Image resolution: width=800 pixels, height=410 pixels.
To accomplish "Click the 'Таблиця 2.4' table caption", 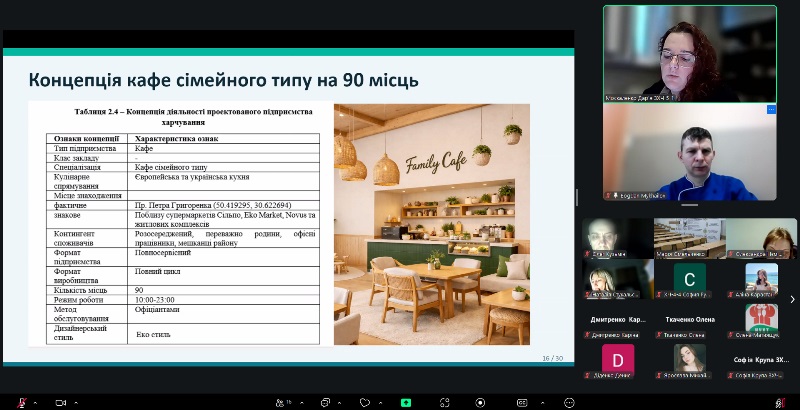I will point(193,116).
